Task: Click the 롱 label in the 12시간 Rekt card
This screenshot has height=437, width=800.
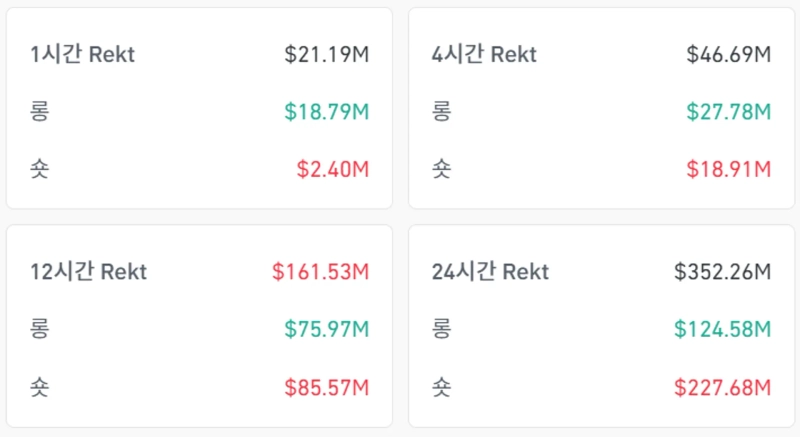Action: coord(40,328)
